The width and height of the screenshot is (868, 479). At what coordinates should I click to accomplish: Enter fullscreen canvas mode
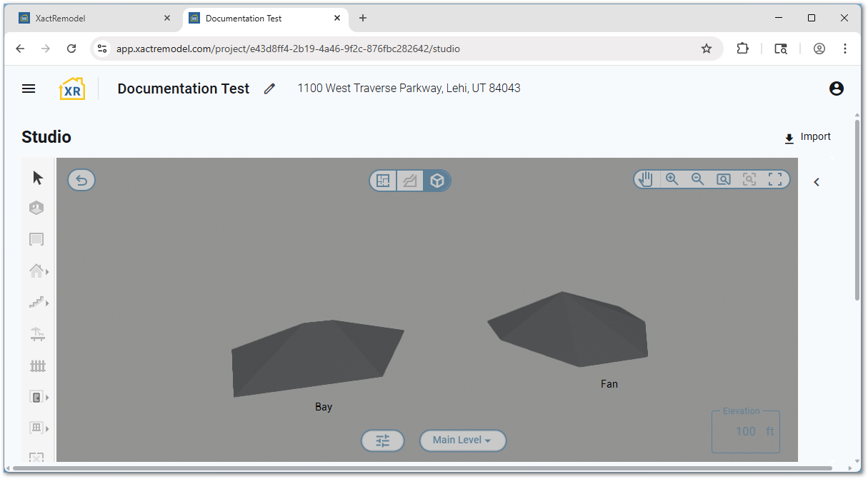774,179
